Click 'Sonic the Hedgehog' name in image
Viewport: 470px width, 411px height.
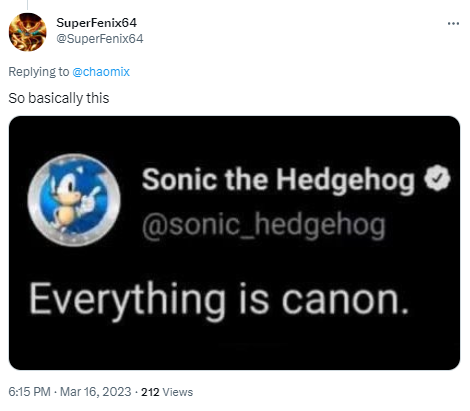pyautogui.click(x=278, y=180)
